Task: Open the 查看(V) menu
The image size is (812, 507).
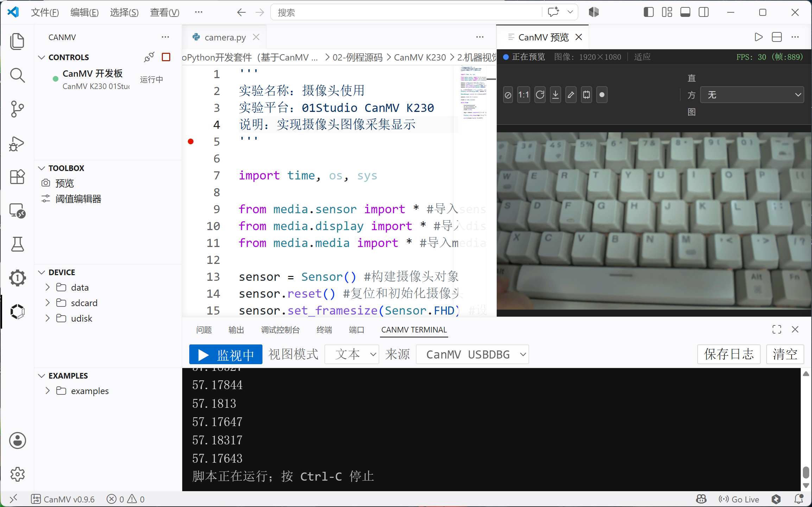Action: click(x=165, y=13)
